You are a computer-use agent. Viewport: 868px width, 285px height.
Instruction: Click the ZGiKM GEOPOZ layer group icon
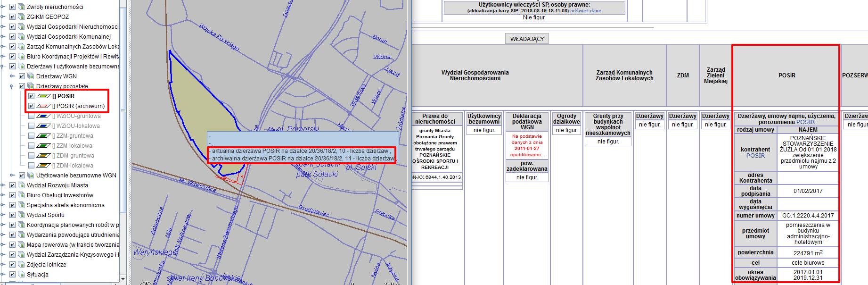21,17
